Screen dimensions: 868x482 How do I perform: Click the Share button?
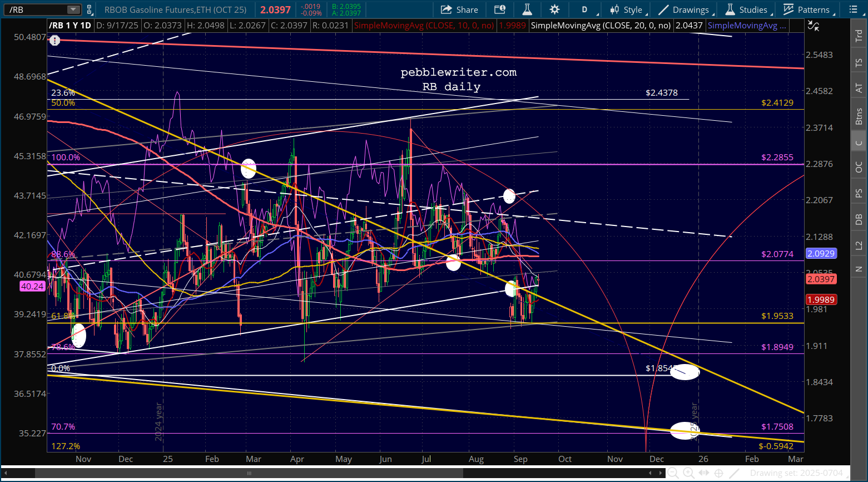click(459, 9)
